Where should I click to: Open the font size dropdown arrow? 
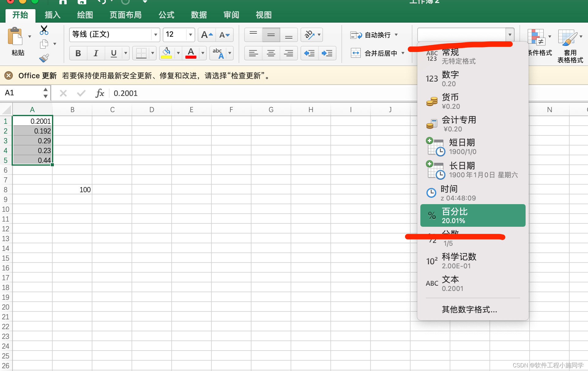pyautogui.click(x=190, y=35)
